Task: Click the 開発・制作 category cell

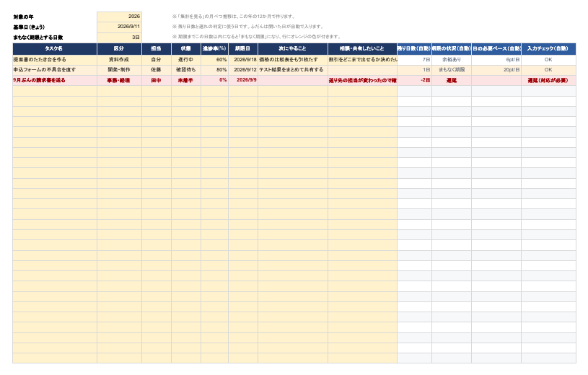Action: [119, 70]
